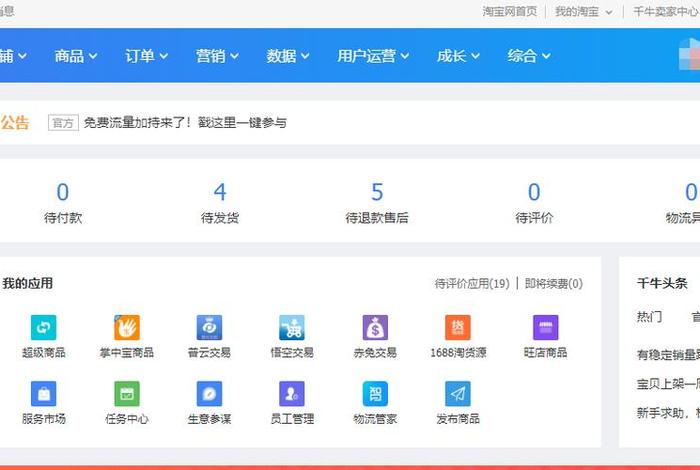View 待付款 orders count 0

[x=63, y=203]
